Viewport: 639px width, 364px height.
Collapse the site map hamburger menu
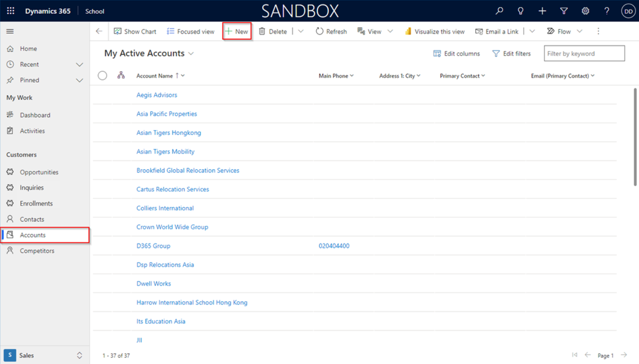point(10,31)
